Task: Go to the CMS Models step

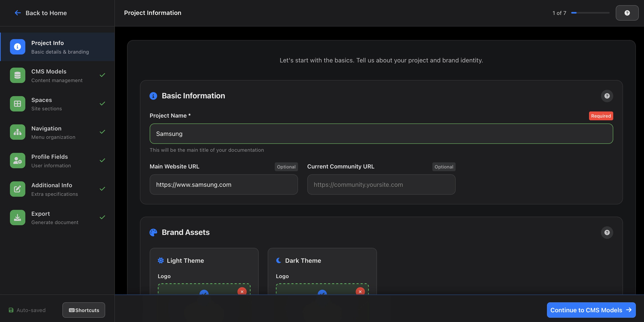Action: point(57,75)
